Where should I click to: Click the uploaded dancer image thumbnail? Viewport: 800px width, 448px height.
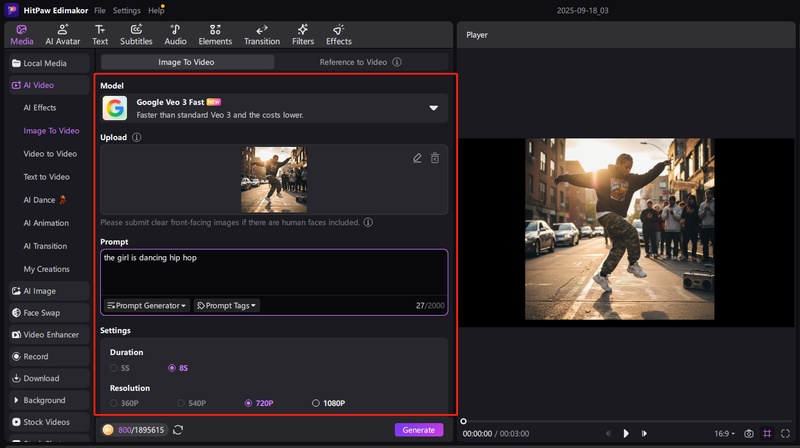point(274,180)
